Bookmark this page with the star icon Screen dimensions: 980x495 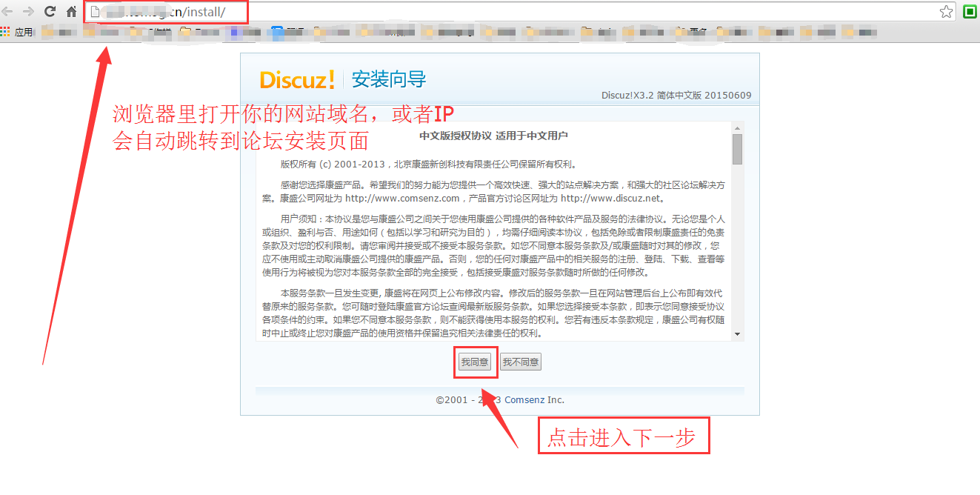coord(946,11)
